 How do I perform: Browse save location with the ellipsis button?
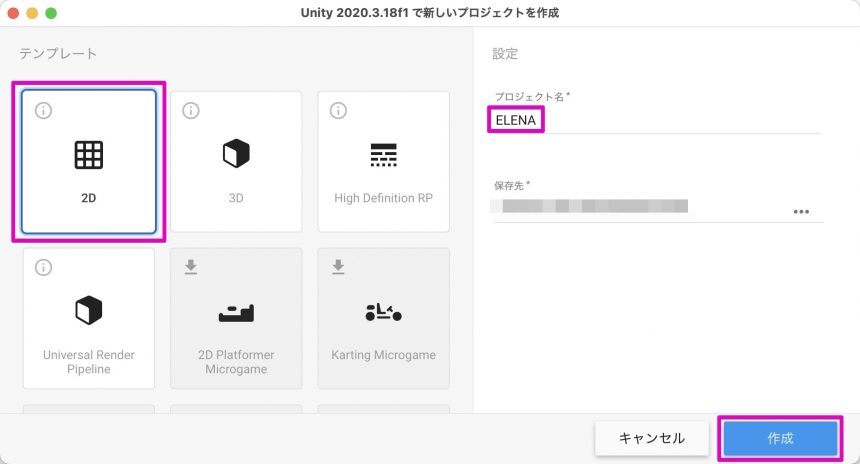(801, 212)
